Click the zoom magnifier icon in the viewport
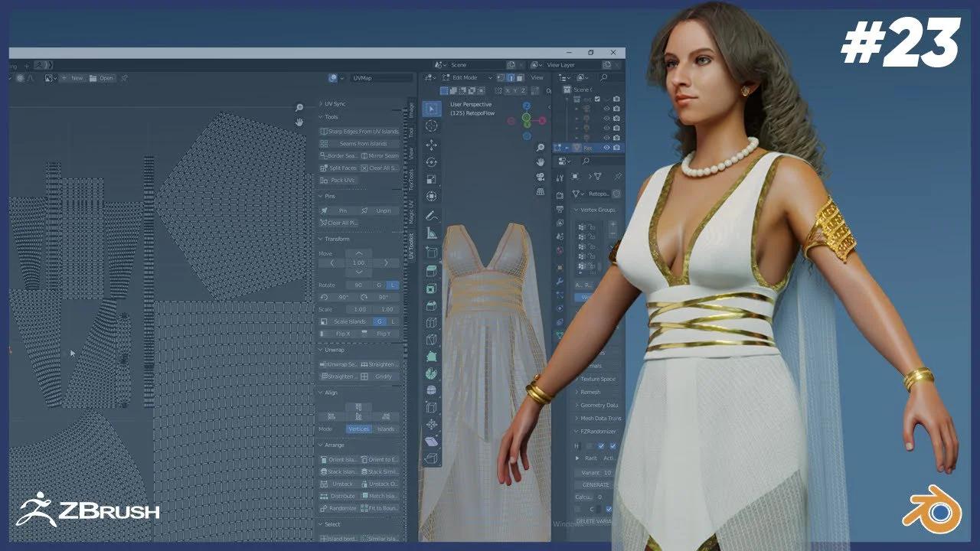Image resolution: width=980 pixels, height=551 pixels. [x=540, y=147]
